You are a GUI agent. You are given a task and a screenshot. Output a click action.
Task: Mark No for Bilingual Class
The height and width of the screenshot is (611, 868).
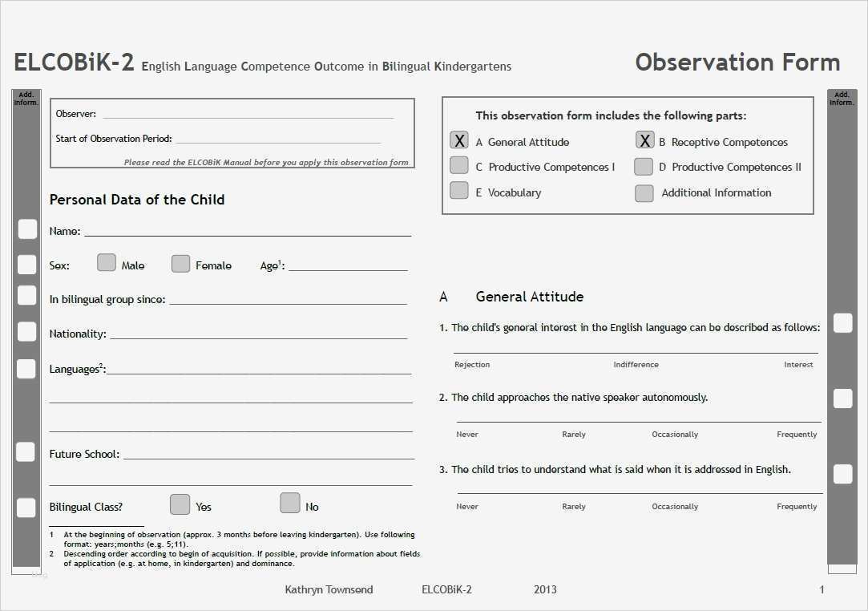point(289,503)
